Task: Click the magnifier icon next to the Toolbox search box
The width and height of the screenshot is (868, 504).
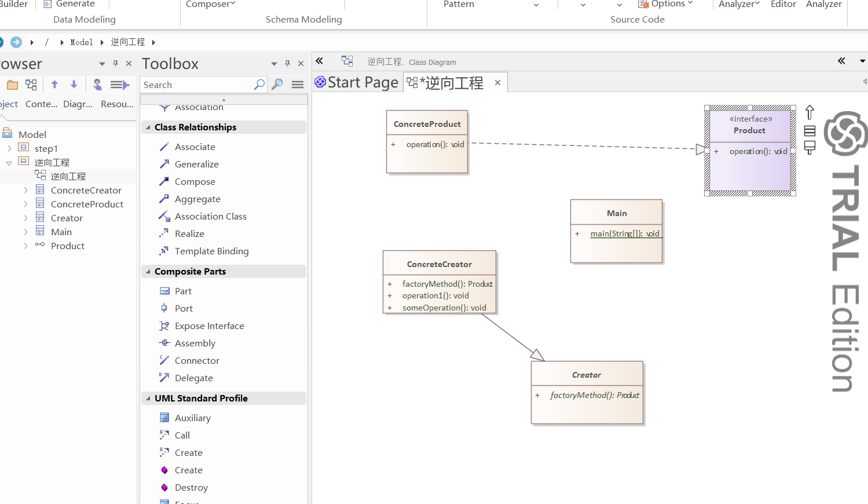Action: pos(277,85)
